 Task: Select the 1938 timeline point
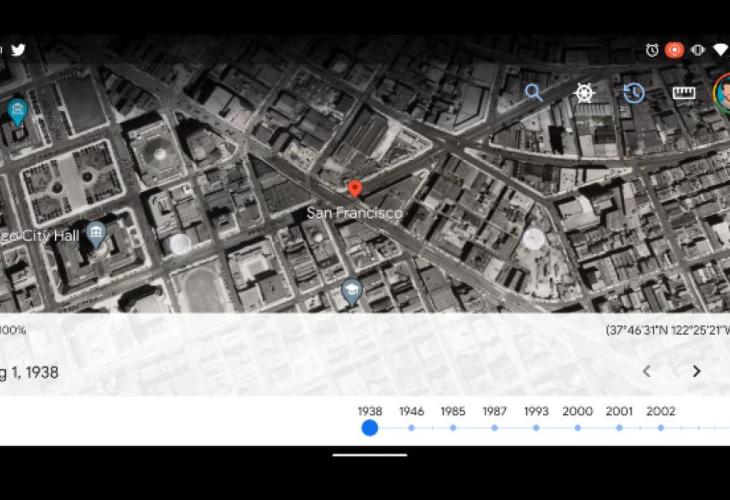370,427
